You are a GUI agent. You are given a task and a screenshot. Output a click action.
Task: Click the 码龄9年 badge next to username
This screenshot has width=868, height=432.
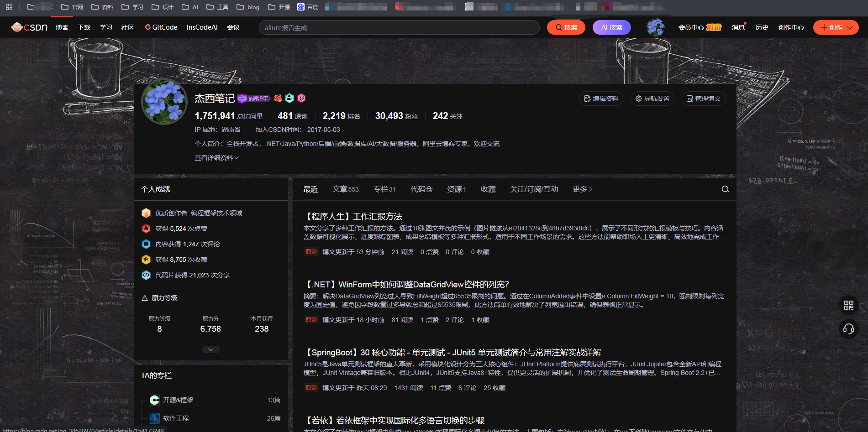[x=254, y=99]
